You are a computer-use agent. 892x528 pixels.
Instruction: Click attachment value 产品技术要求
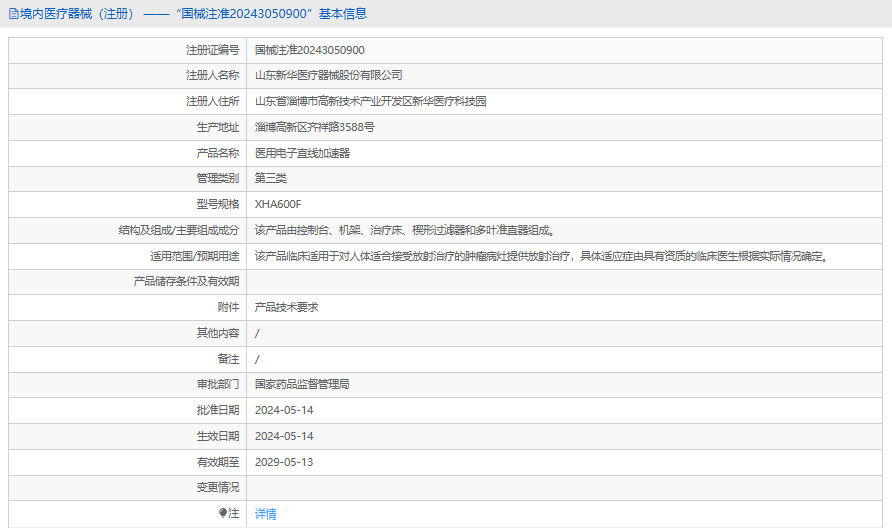point(287,307)
